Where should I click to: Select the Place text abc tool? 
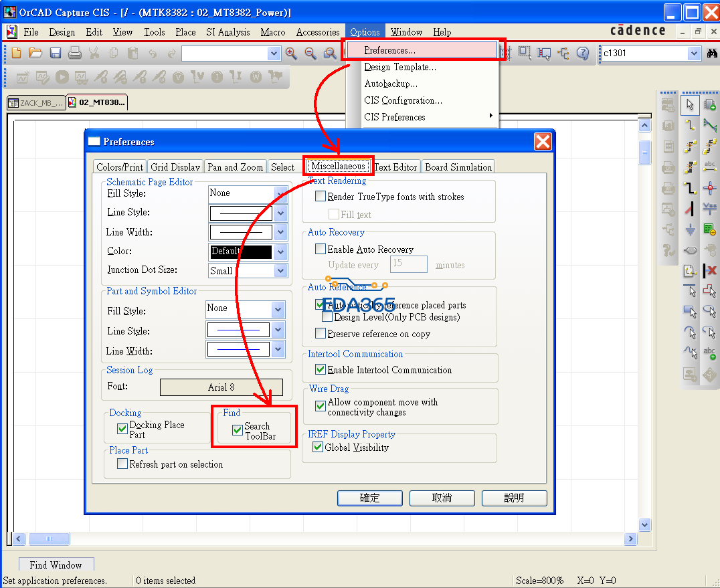pyautogui.click(x=710, y=354)
